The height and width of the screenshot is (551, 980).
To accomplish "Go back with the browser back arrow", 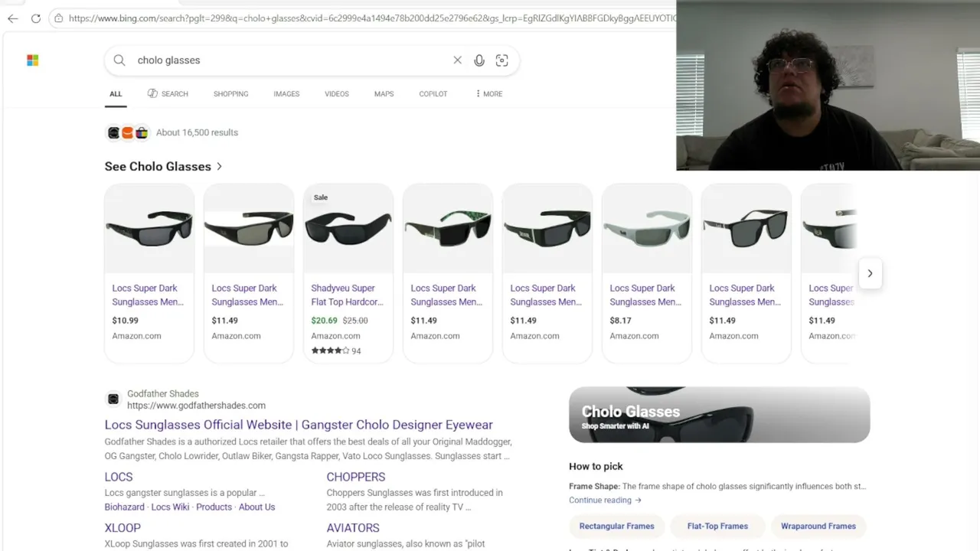I will pos(13,18).
